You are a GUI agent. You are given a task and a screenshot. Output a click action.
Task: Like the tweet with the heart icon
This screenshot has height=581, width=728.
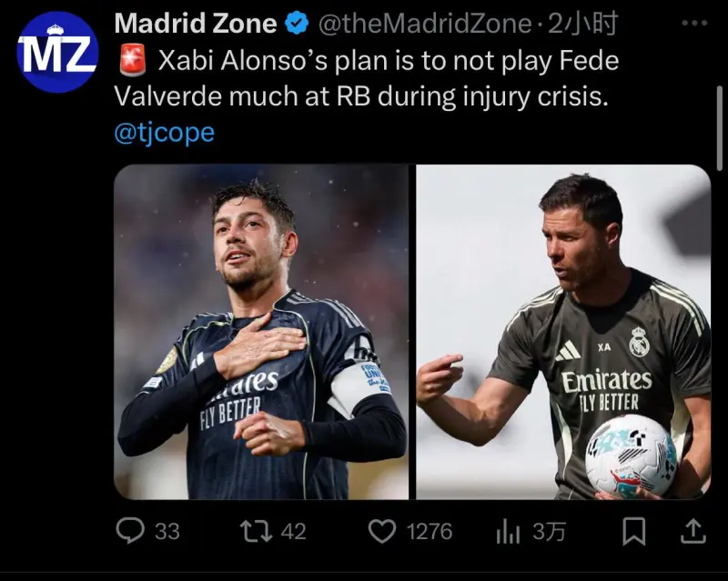[381, 531]
